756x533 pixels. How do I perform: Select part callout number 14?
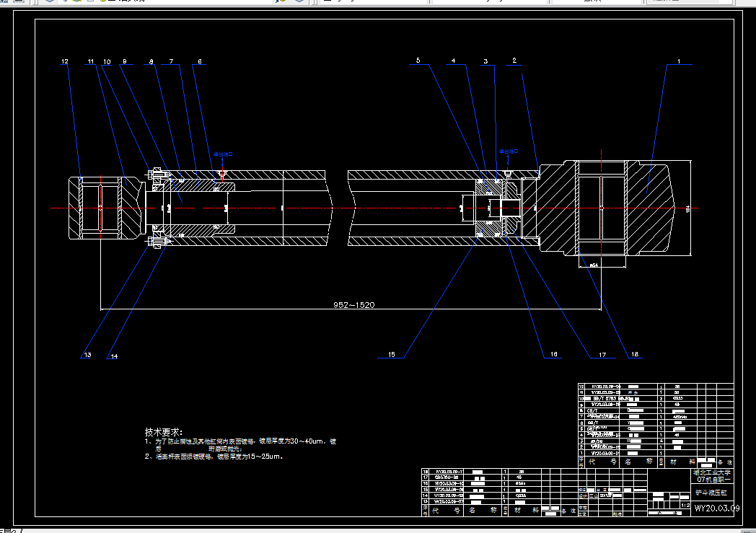click(x=114, y=356)
